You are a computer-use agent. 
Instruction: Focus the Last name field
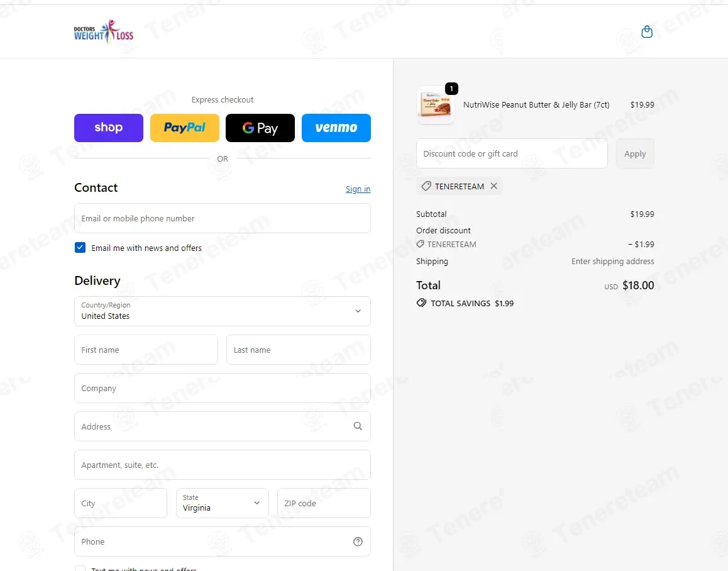click(x=299, y=350)
